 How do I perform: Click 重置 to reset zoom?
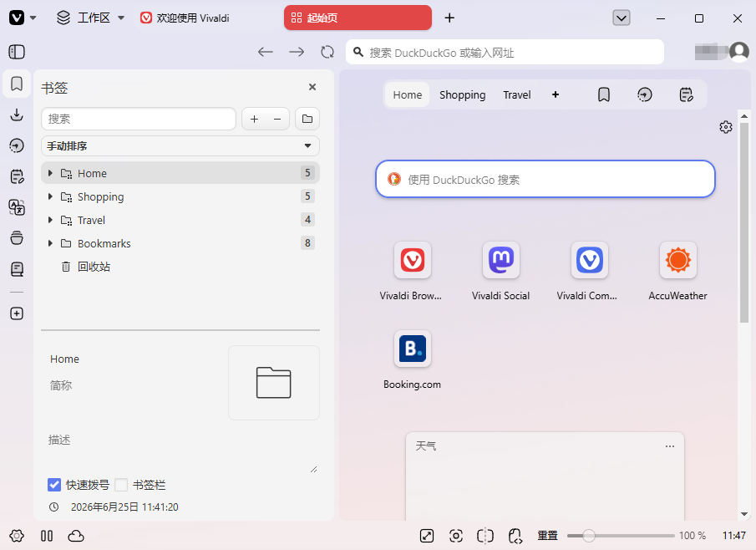(548, 536)
